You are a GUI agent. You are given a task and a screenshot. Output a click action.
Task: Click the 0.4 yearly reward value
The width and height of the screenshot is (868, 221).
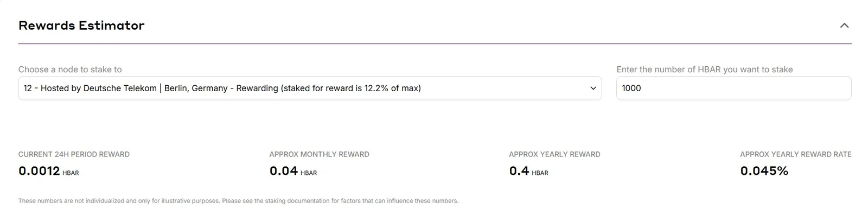tap(519, 171)
